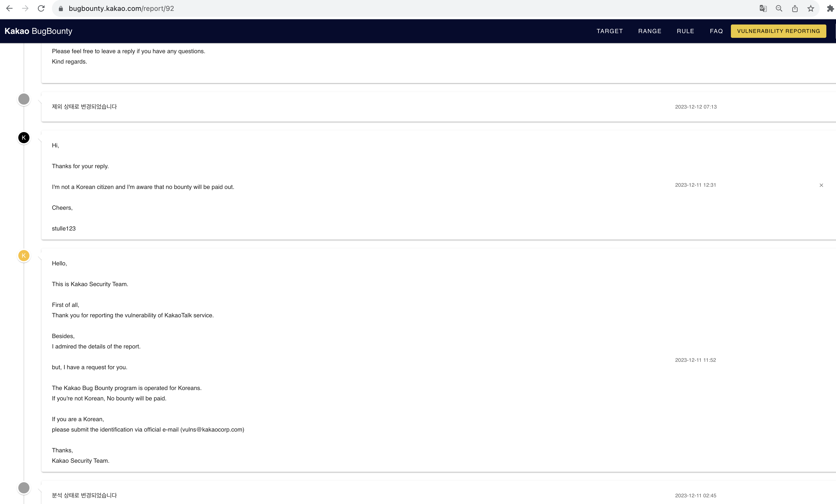The width and height of the screenshot is (836, 504).
Task: Click the line about not being a Korean citizen
Action: click(x=143, y=187)
